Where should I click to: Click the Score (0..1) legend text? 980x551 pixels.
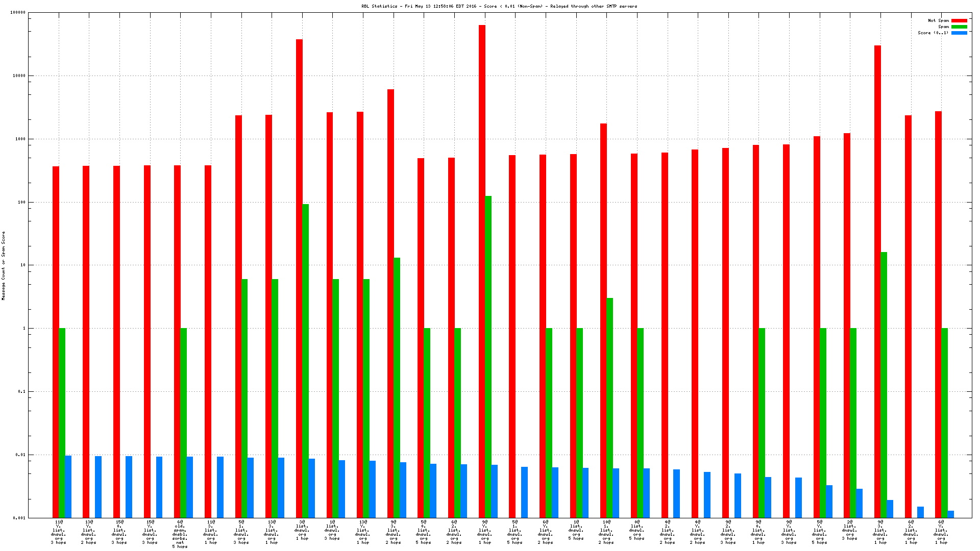point(933,33)
